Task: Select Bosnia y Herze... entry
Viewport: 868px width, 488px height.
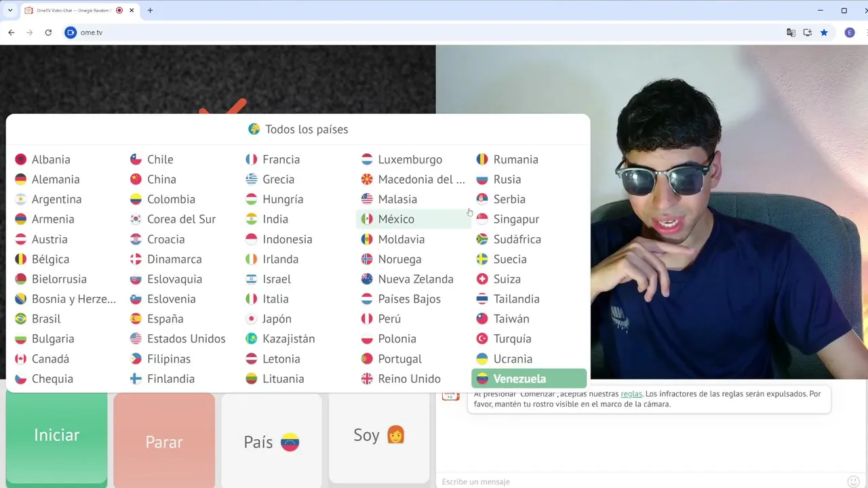Action: (x=68, y=299)
